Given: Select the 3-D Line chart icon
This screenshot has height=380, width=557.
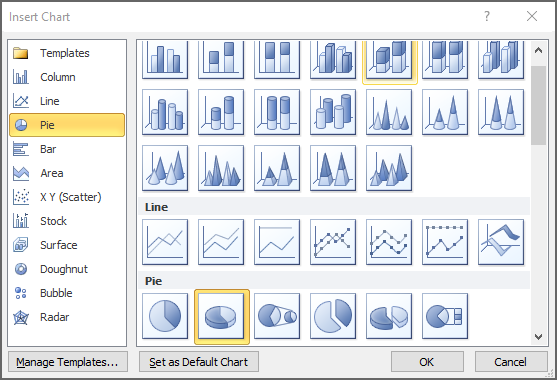Looking at the screenshot, I should tap(501, 242).
